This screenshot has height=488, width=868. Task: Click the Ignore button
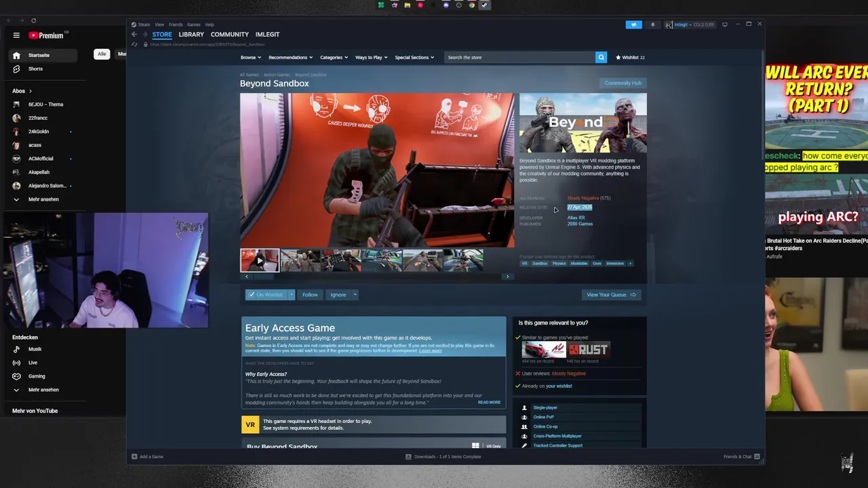[338, 295]
